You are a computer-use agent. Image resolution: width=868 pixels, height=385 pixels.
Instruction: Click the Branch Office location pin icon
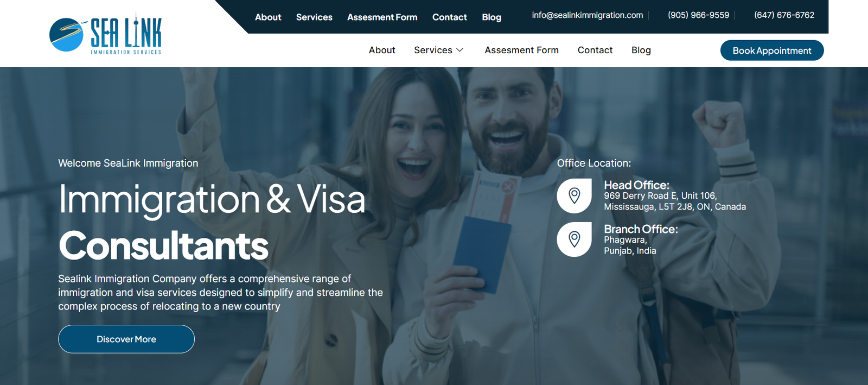pos(574,239)
